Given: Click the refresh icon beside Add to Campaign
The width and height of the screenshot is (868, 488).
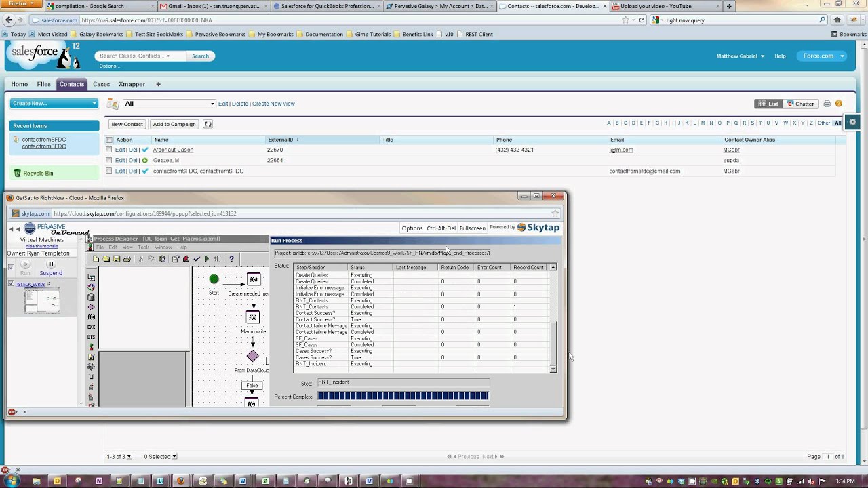Looking at the screenshot, I should click(208, 124).
